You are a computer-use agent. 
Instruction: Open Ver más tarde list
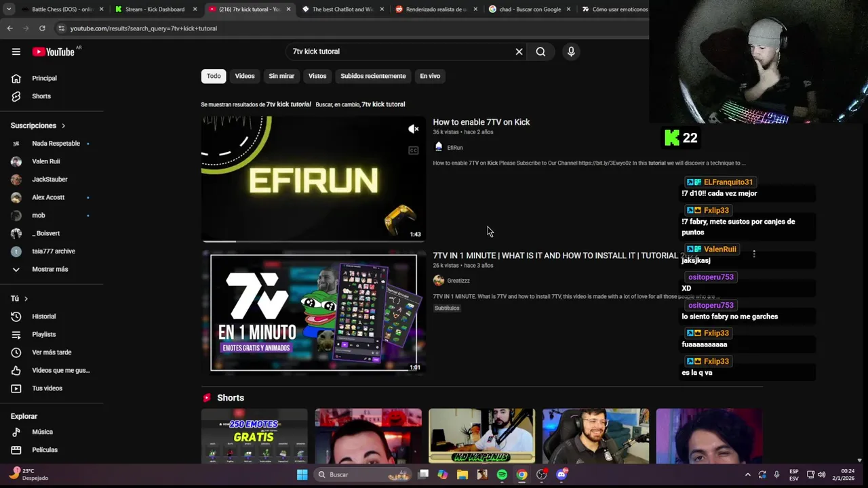[52, 352]
